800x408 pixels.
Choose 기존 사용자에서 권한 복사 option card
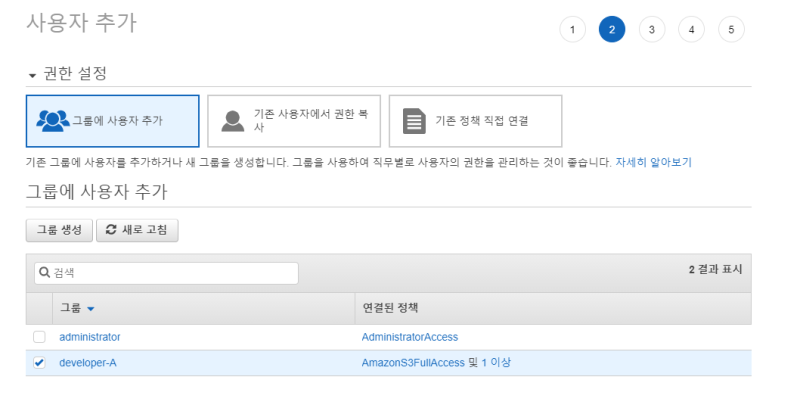coord(294,121)
